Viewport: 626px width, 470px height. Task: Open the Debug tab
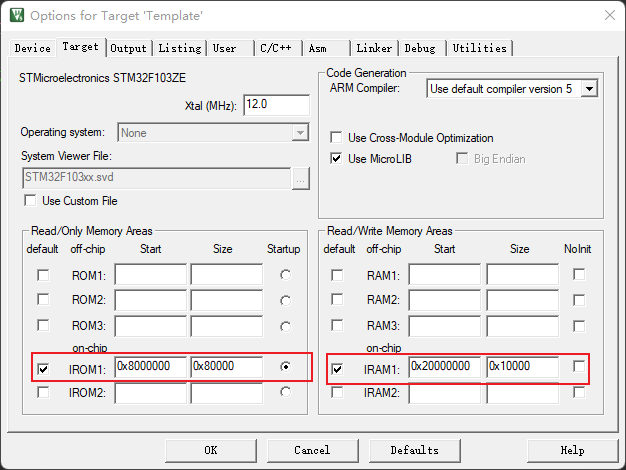pos(422,48)
